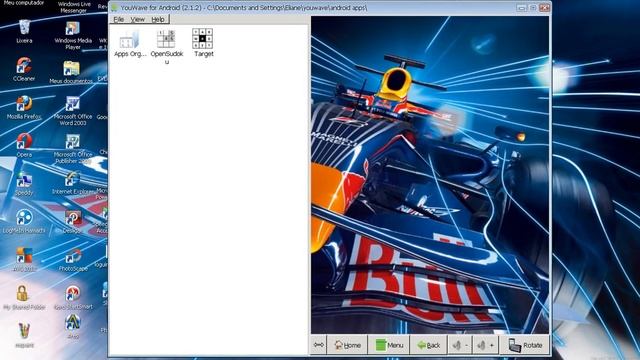This screenshot has height=360, width=640.
Task: Click the Menu button below the Android screen
Action: click(389, 345)
